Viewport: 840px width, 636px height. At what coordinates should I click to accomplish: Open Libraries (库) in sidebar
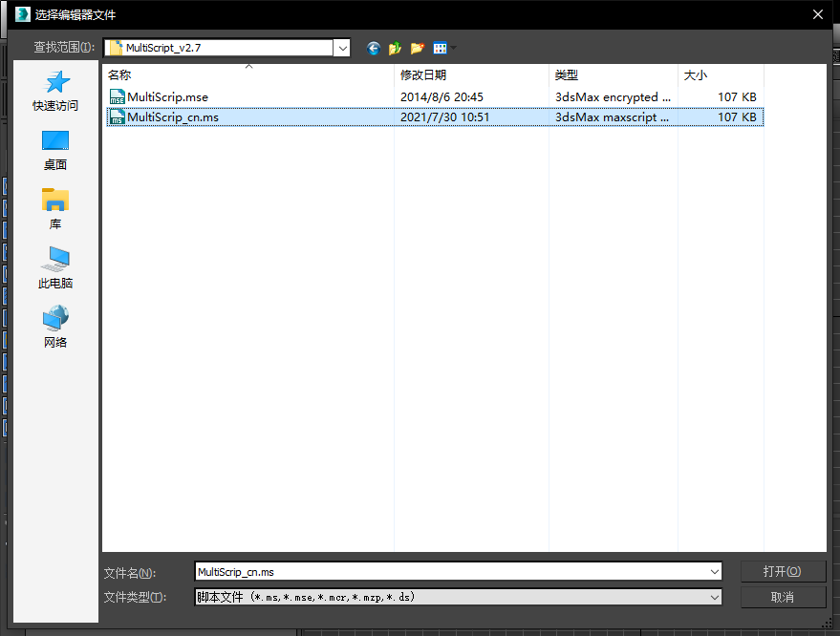[55, 210]
